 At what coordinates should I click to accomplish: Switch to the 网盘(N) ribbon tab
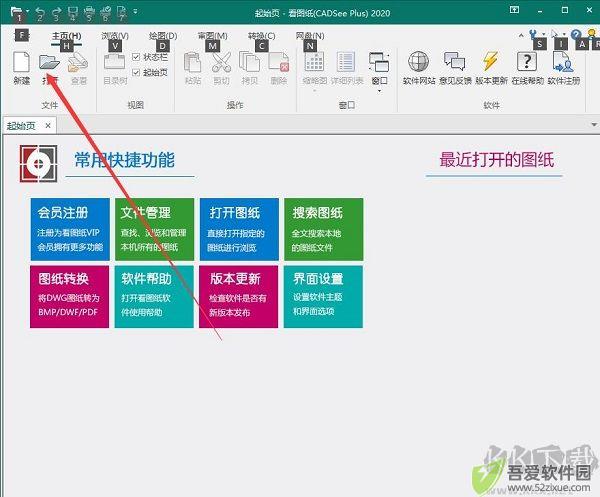[310, 36]
